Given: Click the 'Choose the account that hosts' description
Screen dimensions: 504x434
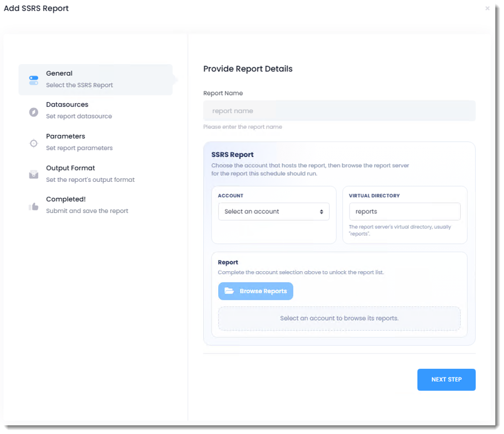Looking at the screenshot, I should (x=310, y=169).
